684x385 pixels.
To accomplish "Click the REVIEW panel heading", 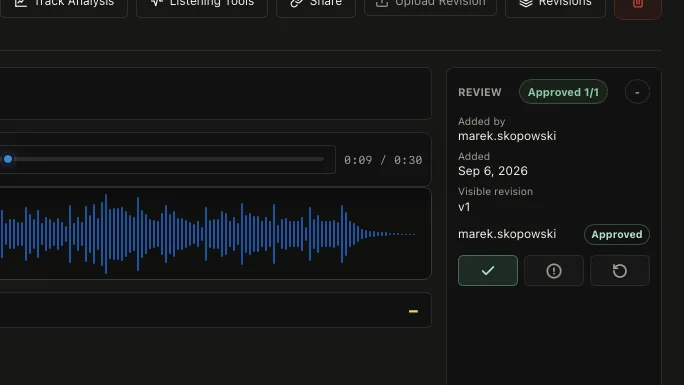I will point(479,92).
